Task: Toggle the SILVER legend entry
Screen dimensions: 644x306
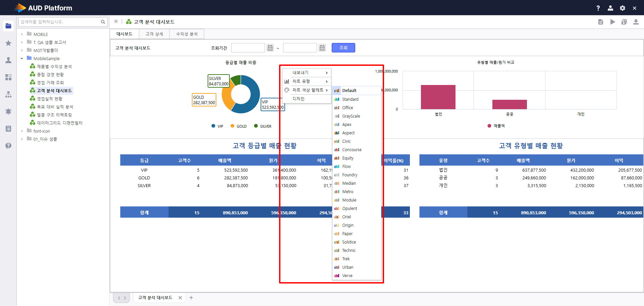Action: click(263, 126)
